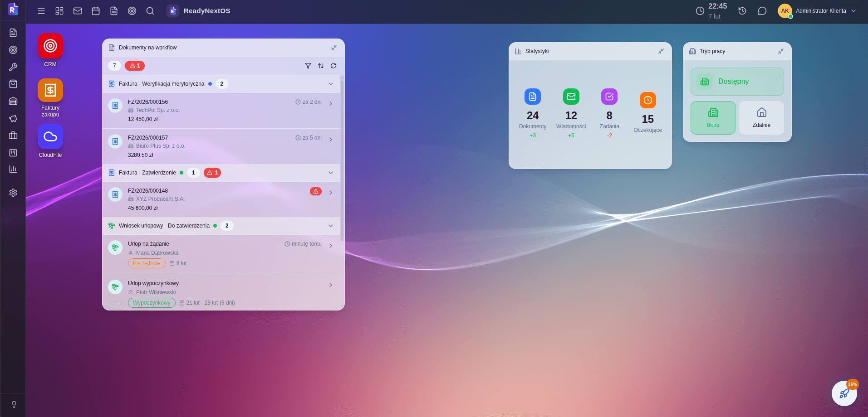Collapse the Faktura - Zatwierdzenie group

tap(331, 173)
